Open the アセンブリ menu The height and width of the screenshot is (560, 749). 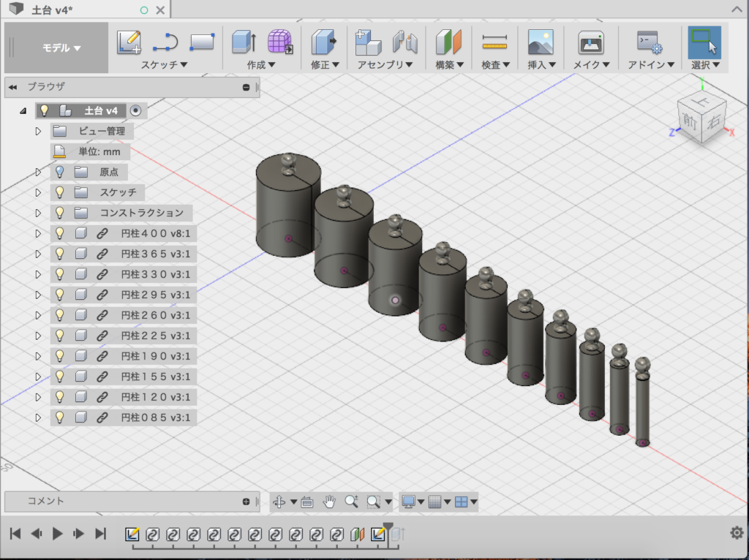[x=385, y=64]
